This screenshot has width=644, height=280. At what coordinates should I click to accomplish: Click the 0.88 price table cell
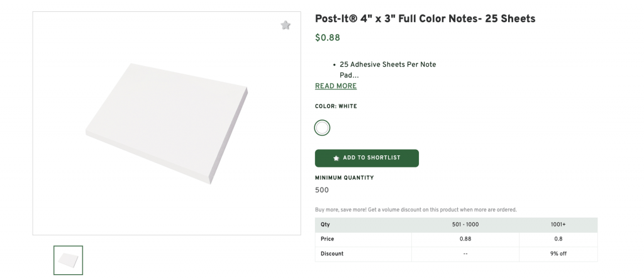[x=465, y=239]
